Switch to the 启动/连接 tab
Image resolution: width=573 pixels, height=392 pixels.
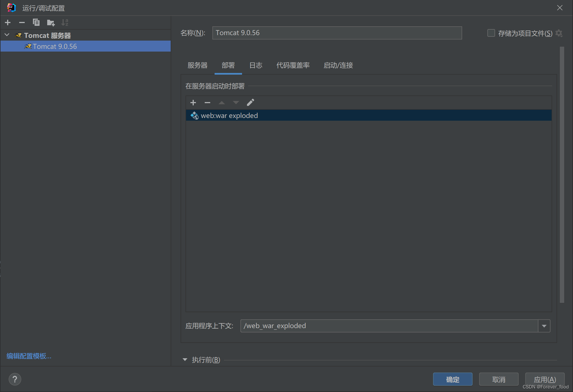click(x=338, y=65)
